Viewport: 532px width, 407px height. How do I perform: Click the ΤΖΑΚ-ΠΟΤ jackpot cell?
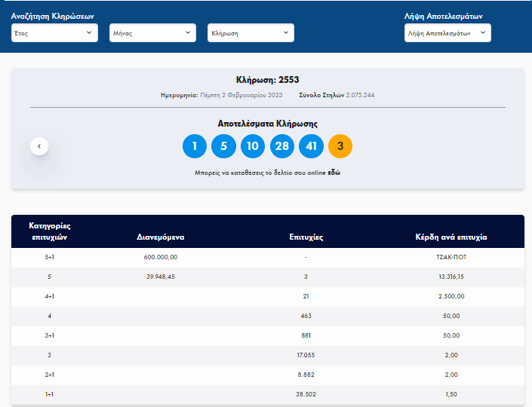(451, 257)
